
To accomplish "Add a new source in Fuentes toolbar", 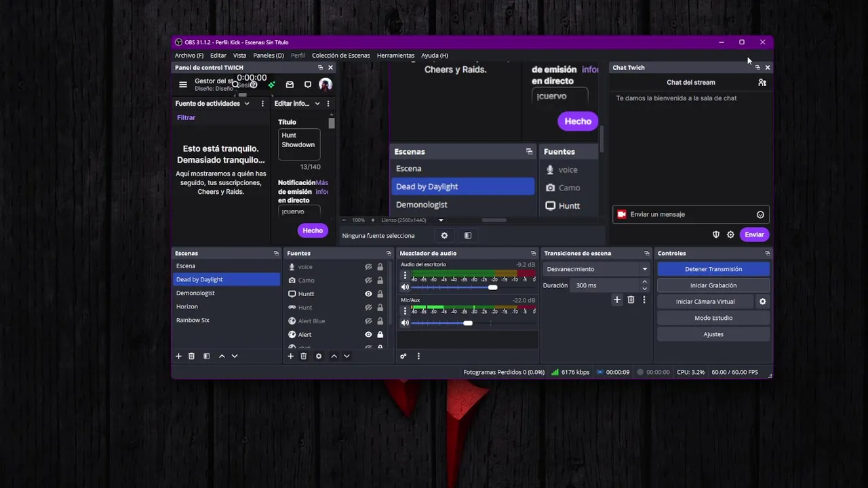I will point(290,356).
